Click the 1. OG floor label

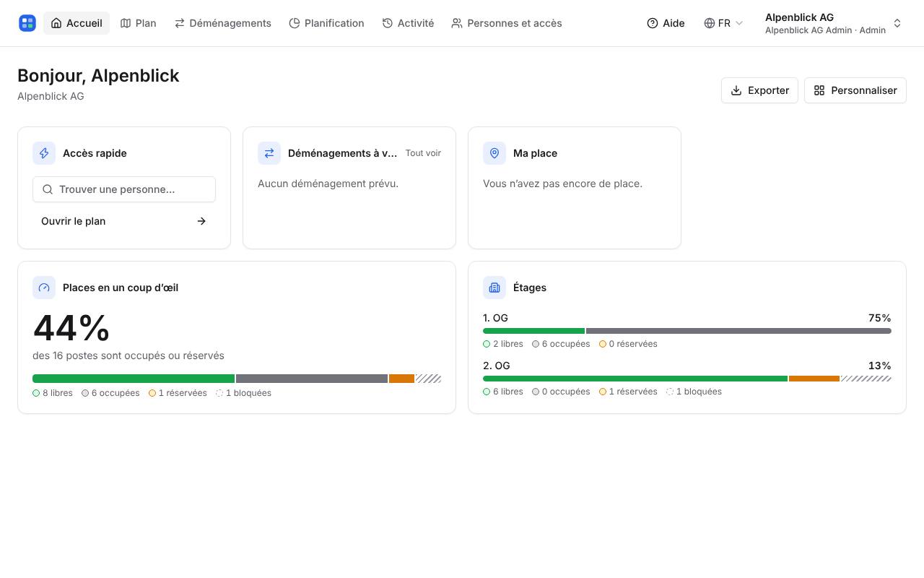[x=495, y=318]
